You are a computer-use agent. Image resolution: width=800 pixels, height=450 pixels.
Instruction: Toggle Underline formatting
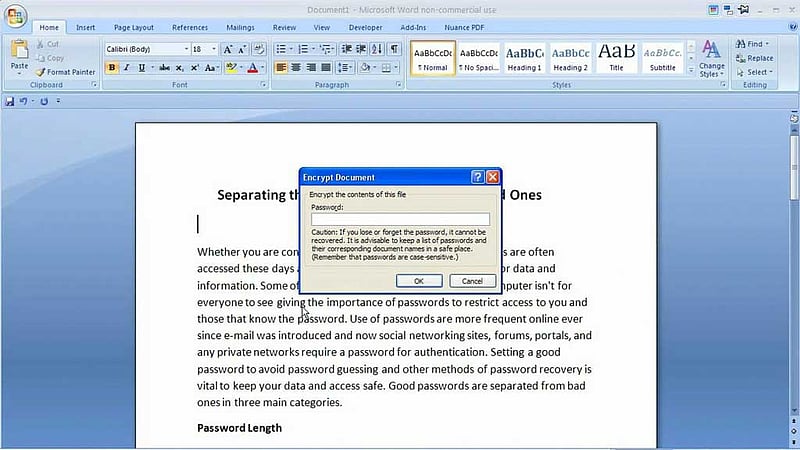point(141,67)
